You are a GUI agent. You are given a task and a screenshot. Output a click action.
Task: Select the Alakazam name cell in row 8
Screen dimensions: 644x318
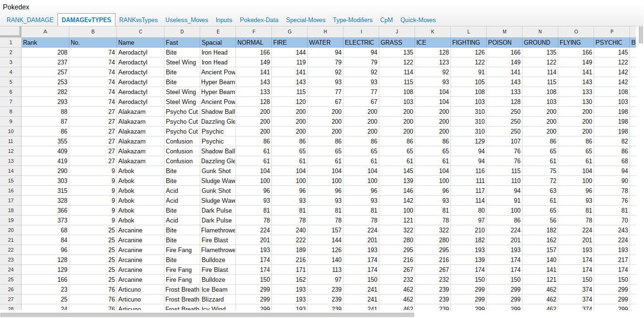140,111
